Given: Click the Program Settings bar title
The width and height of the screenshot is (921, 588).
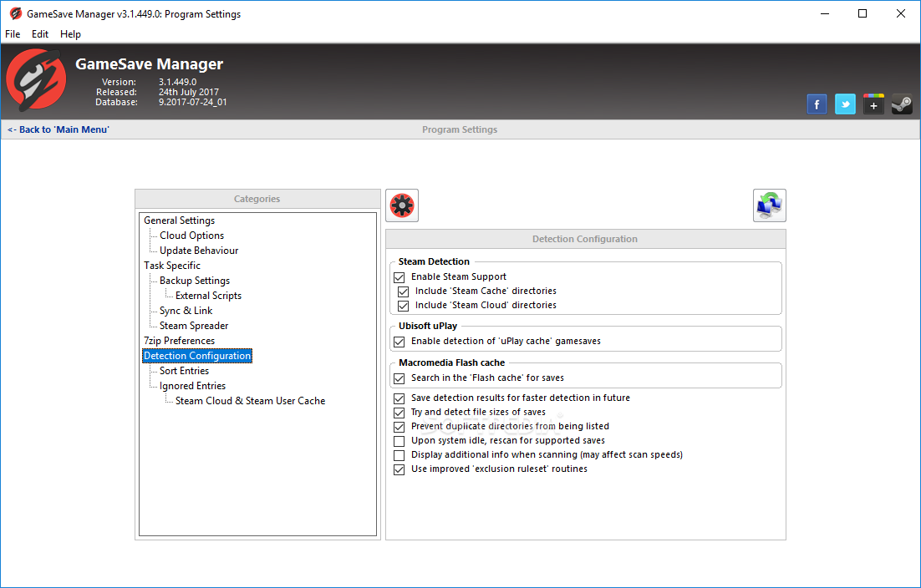Looking at the screenshot, I should click(460, 129).
